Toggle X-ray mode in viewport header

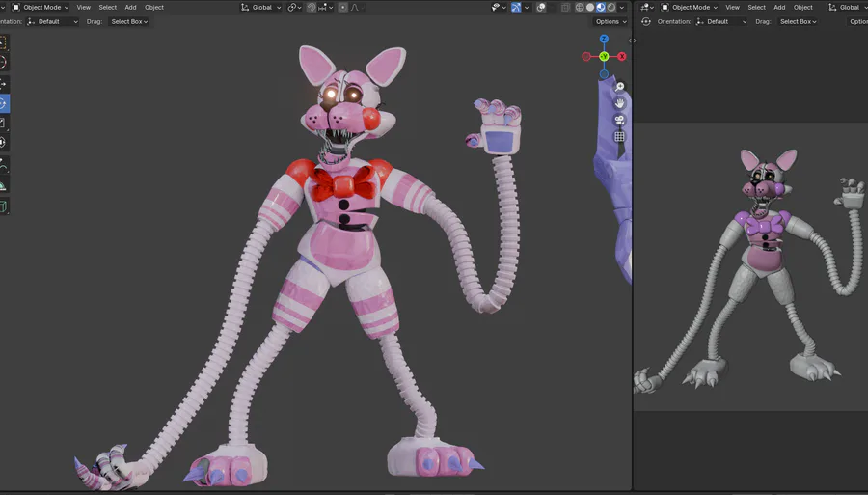[565, 7]
